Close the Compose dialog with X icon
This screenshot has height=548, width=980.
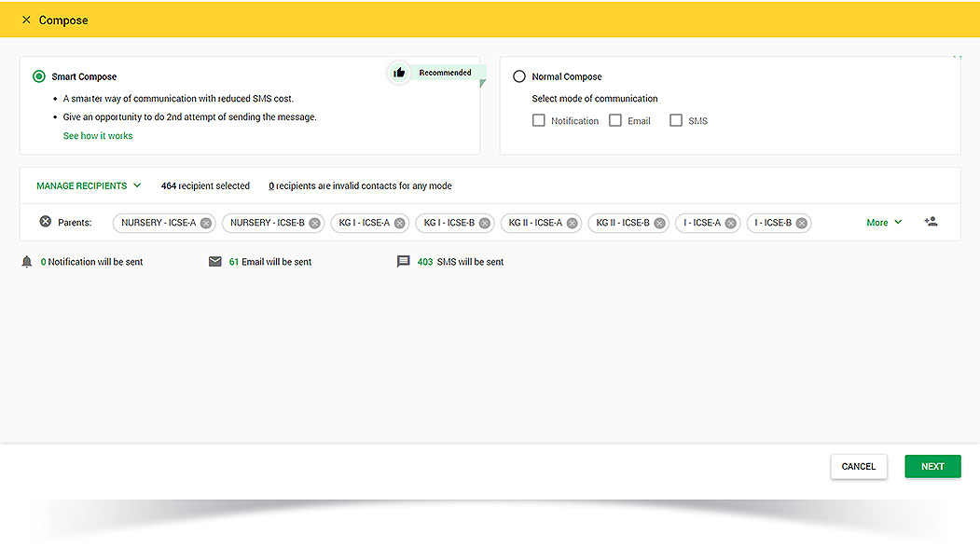tap(26, 20)
